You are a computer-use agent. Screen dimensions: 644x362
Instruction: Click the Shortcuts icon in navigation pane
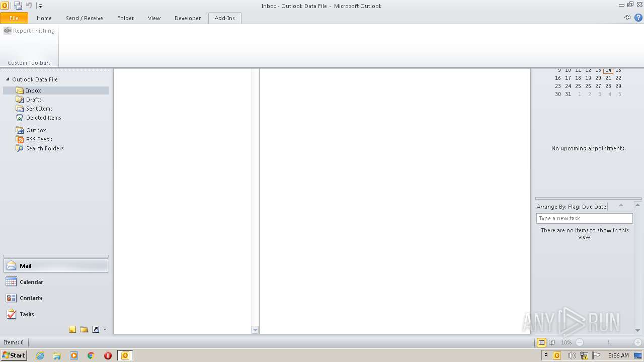(x=96, y=329)
